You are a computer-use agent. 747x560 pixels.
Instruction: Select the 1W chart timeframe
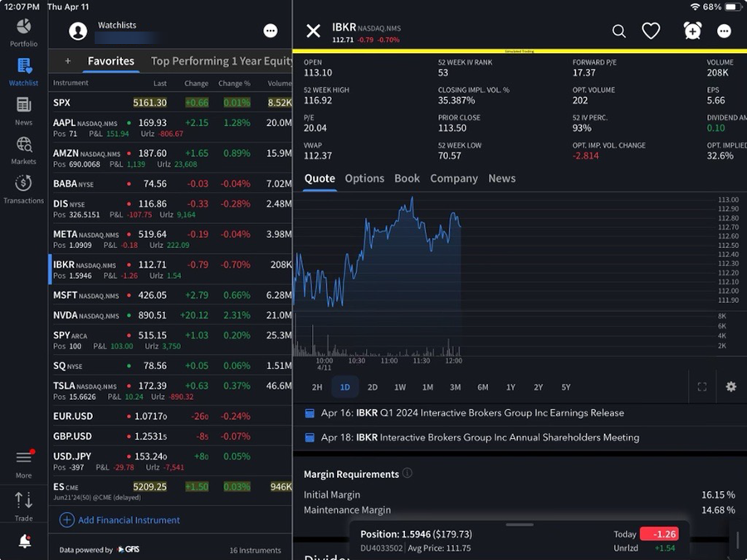tap(400, 387)
